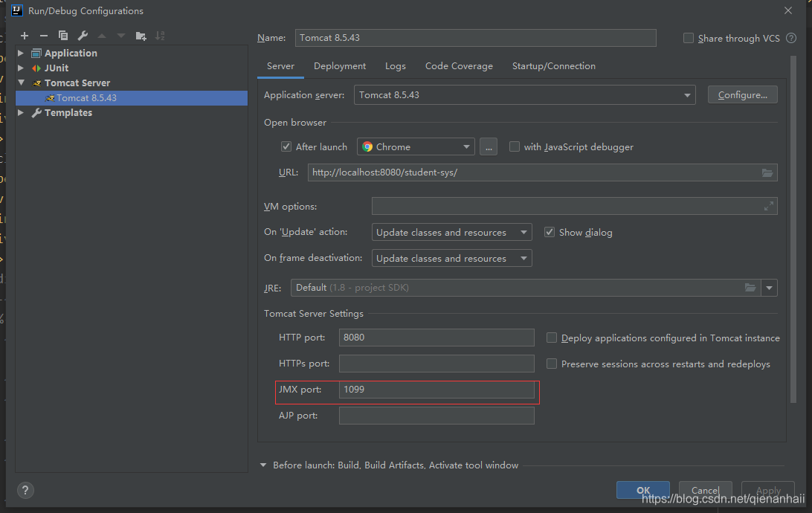Click the Configure button
Screen dimensions: 812x513
(x=741, y=94)
